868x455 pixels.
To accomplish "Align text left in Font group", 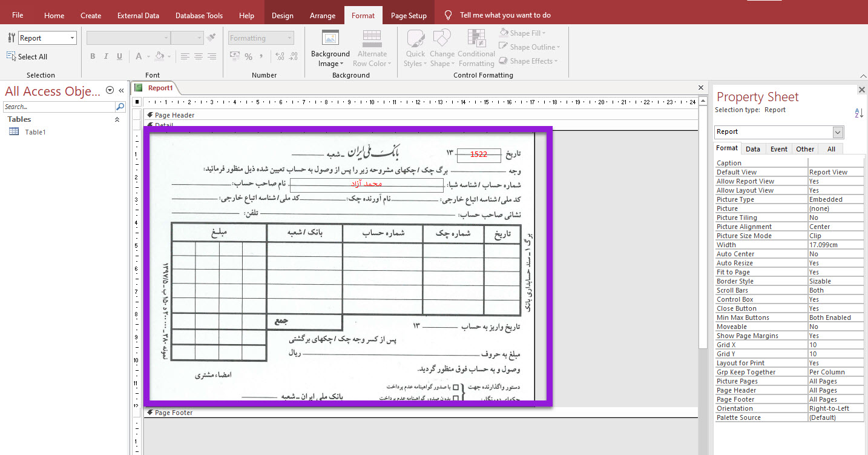I will 185,56.
